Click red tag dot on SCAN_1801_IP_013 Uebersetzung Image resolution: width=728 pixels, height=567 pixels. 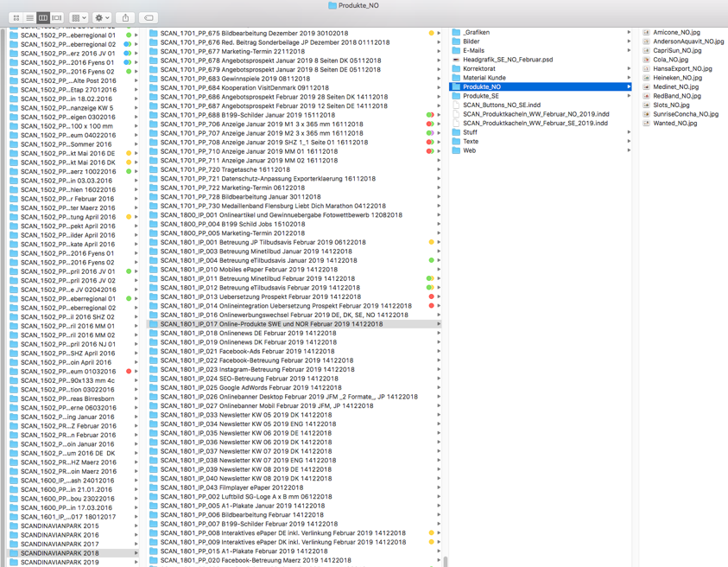(431, 296)
